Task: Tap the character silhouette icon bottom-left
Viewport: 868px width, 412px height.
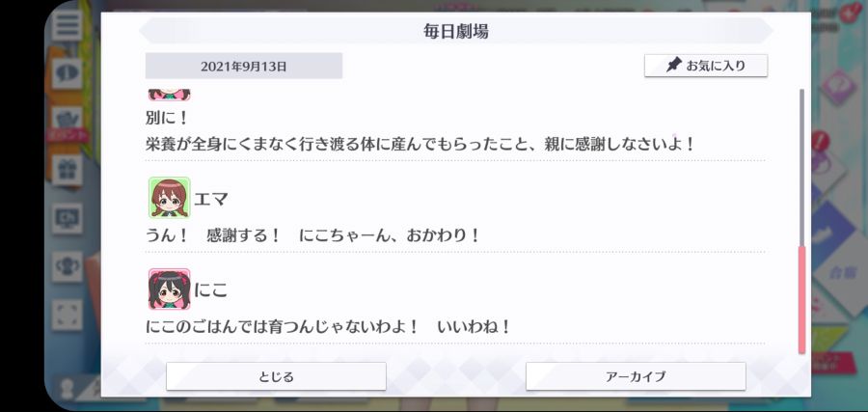Action: pyautogui.click(x=68, y=389)
